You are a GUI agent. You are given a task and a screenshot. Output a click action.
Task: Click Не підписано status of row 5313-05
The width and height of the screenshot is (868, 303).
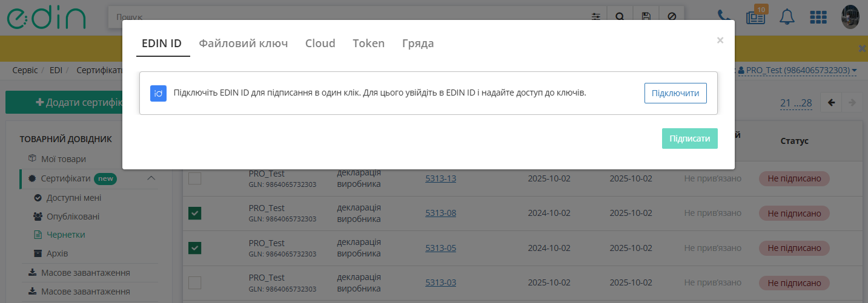pyautogui.click(x=794, y=248)
